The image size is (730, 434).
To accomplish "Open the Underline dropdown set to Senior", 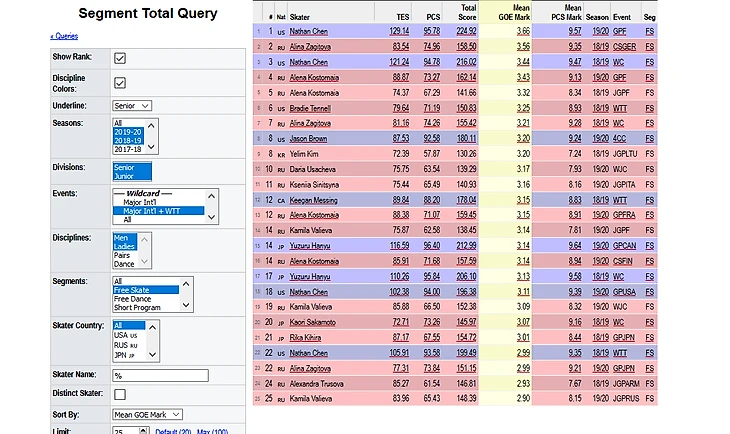I will (132, 105).
